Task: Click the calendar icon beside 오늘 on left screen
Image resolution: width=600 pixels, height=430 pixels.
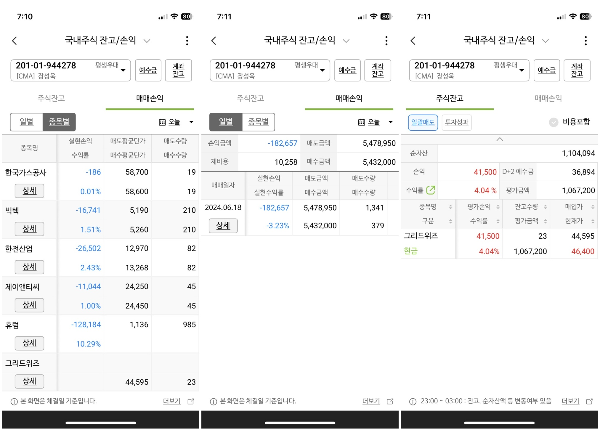Action: (x=162, y=122)
